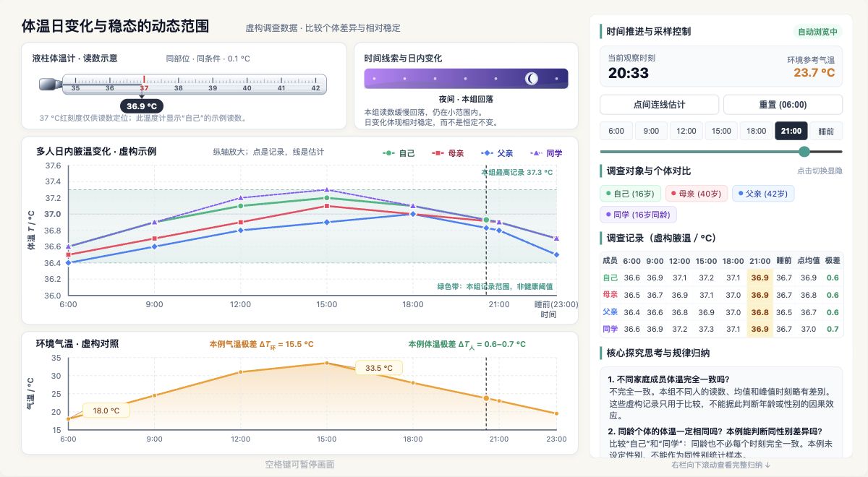
Task: Click the 空格键可暂停画面 hint
Action: [x=299, y=465]
